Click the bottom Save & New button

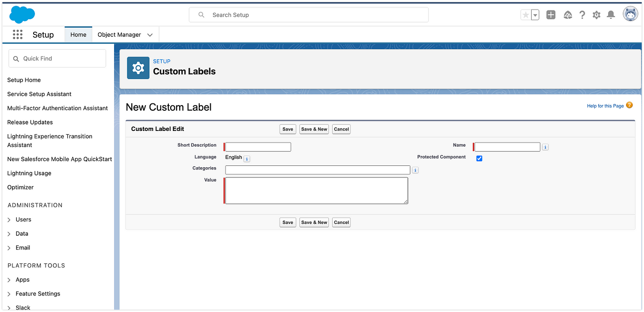314,222
